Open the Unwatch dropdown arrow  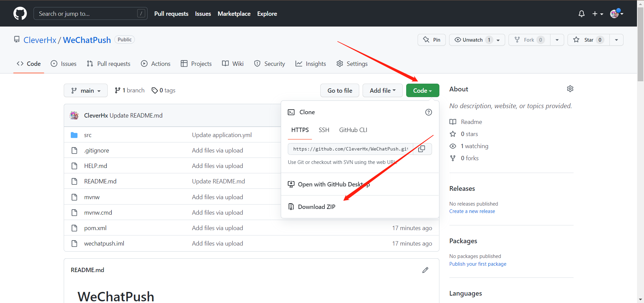click(x=498, y=40)
